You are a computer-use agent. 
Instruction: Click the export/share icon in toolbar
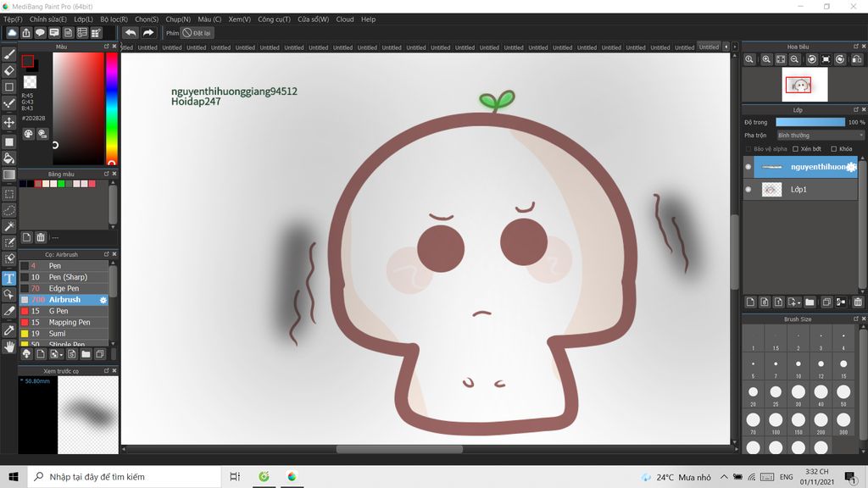point(26,33)
